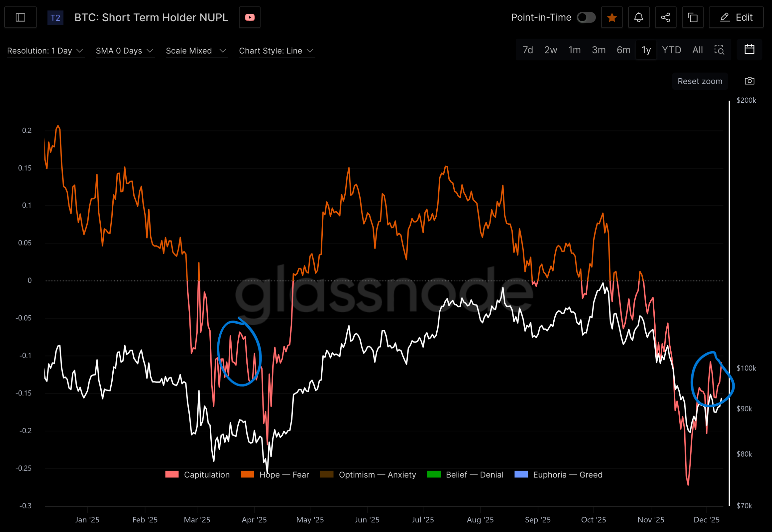
Task: Toggle the sidebar panel icon
Action: click(x=20, y=17)
